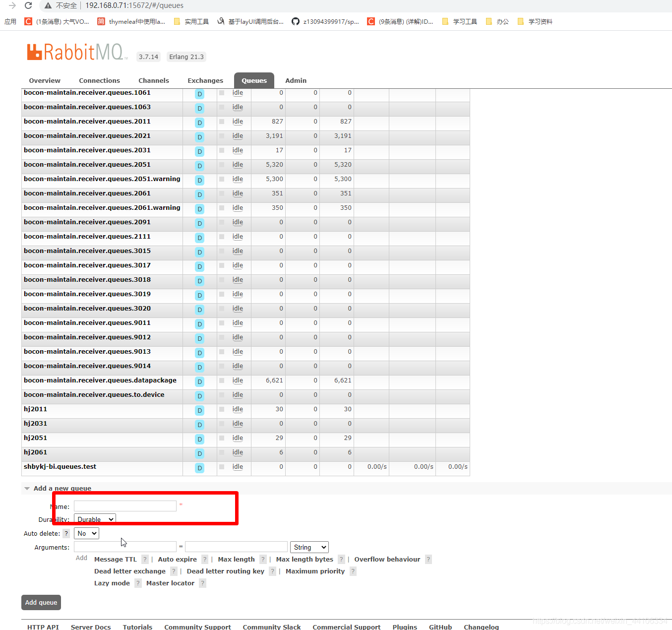672x630 pixels.
Task: Open help icon next to Maximum priority
Action: point(353,571)
